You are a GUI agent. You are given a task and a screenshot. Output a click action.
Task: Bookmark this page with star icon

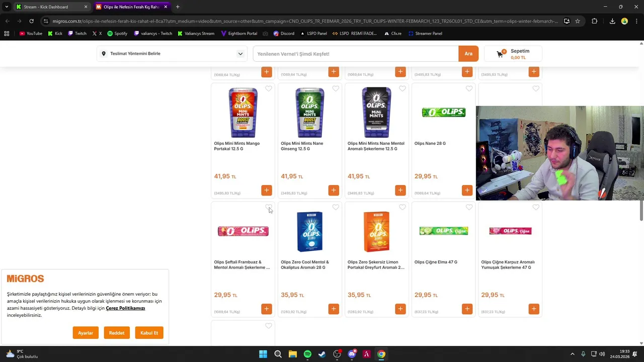tap(578, 21)
